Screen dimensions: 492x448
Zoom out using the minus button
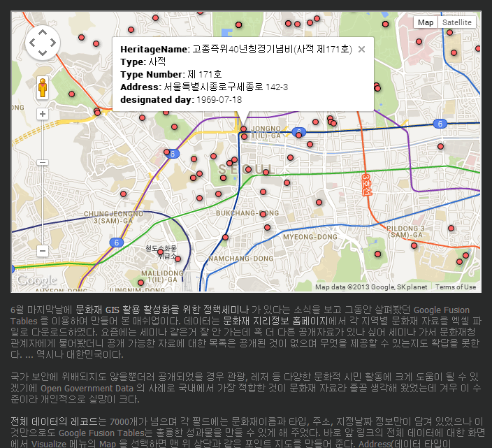[43, 250]
